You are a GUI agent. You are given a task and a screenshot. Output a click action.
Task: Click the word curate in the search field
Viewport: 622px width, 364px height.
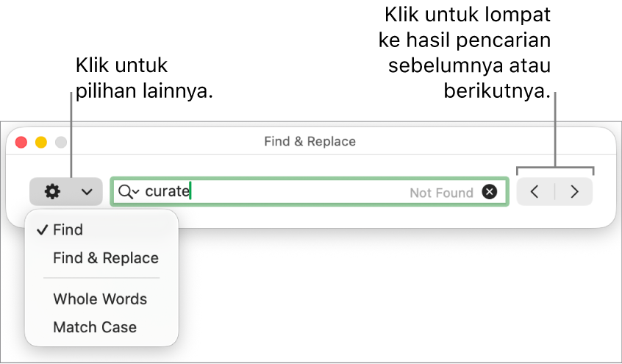tap(167, 192)
